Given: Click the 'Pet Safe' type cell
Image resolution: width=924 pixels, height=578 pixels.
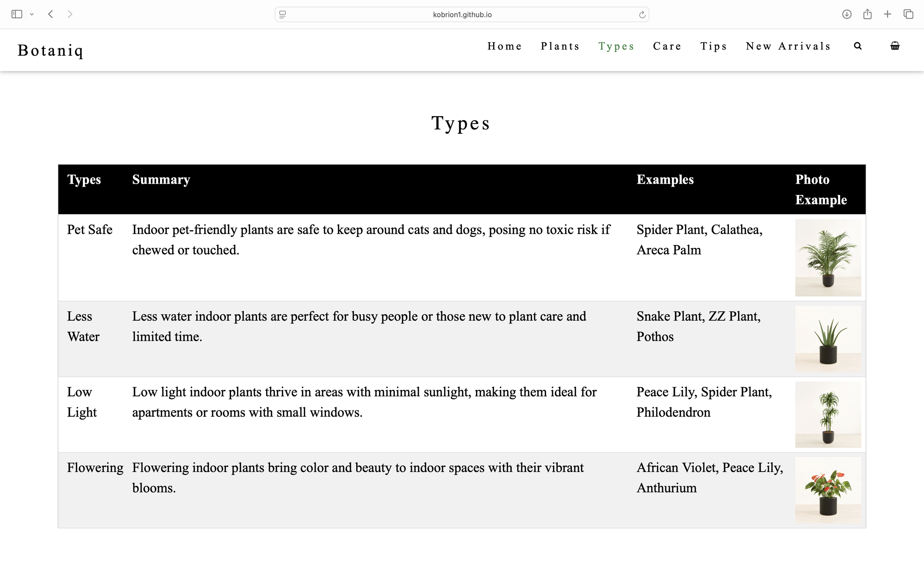Looking at the screenshot, I should click(90, 230).
